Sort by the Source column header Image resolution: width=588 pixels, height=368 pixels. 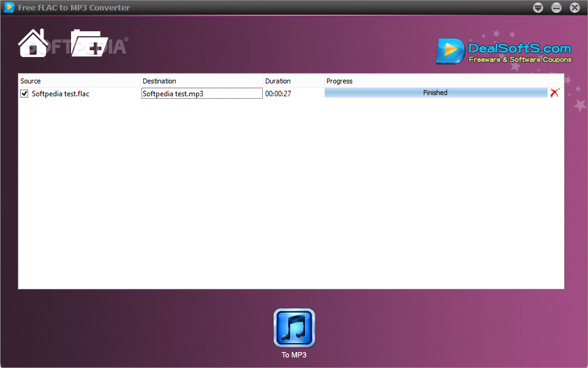tap(79, 81)
